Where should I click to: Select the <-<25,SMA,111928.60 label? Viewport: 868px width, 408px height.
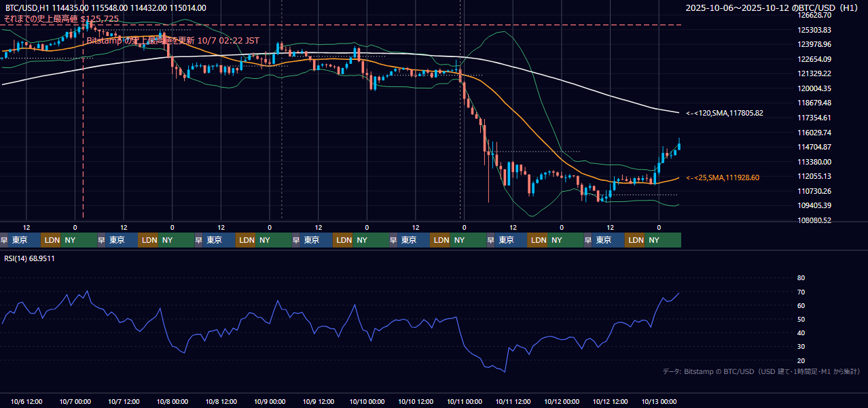point(723,177)
